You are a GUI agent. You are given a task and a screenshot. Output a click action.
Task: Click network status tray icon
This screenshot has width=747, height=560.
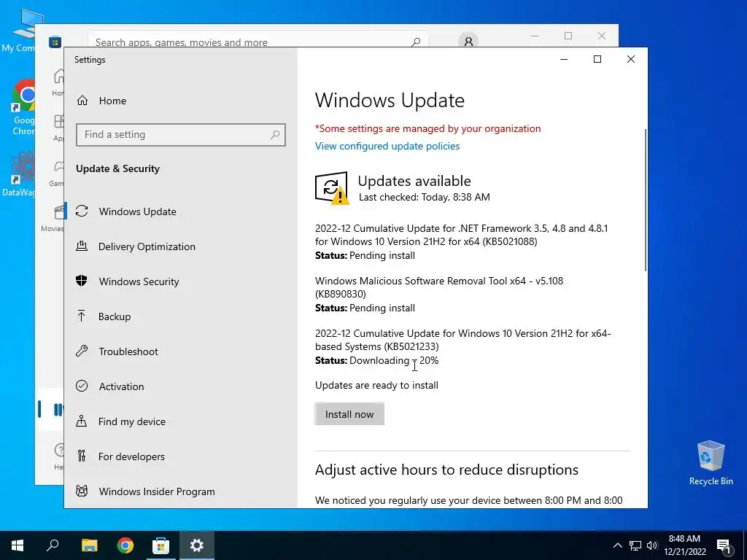pos(635,545)
